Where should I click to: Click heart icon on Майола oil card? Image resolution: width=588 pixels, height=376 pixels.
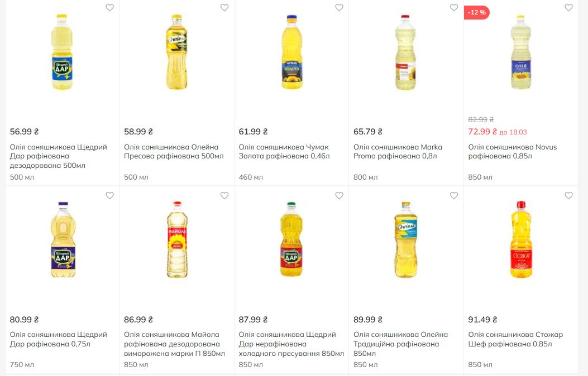(224, 196)
